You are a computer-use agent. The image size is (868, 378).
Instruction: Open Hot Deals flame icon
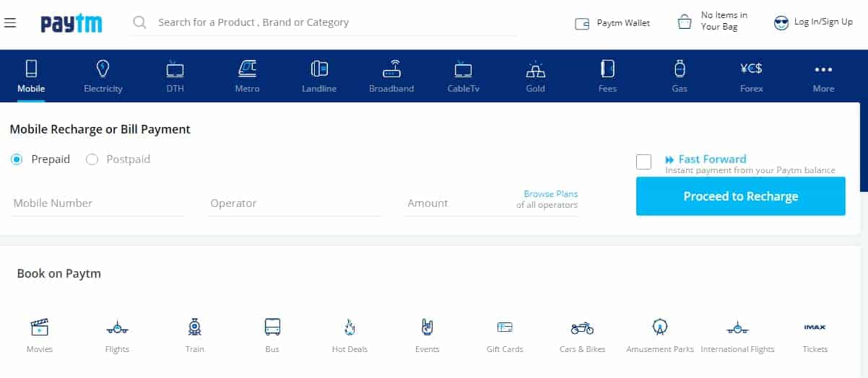coord(350,328)
